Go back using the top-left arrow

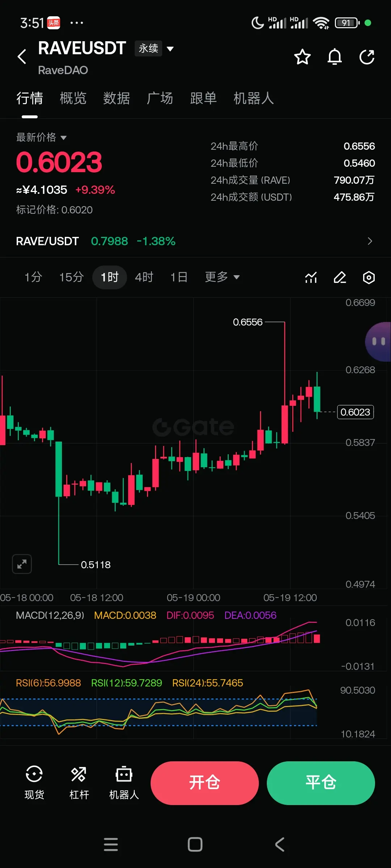22,57
